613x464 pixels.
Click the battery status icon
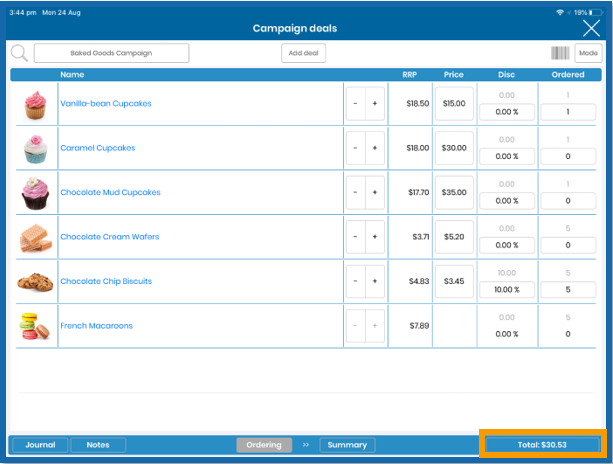(x=596, y=13)
